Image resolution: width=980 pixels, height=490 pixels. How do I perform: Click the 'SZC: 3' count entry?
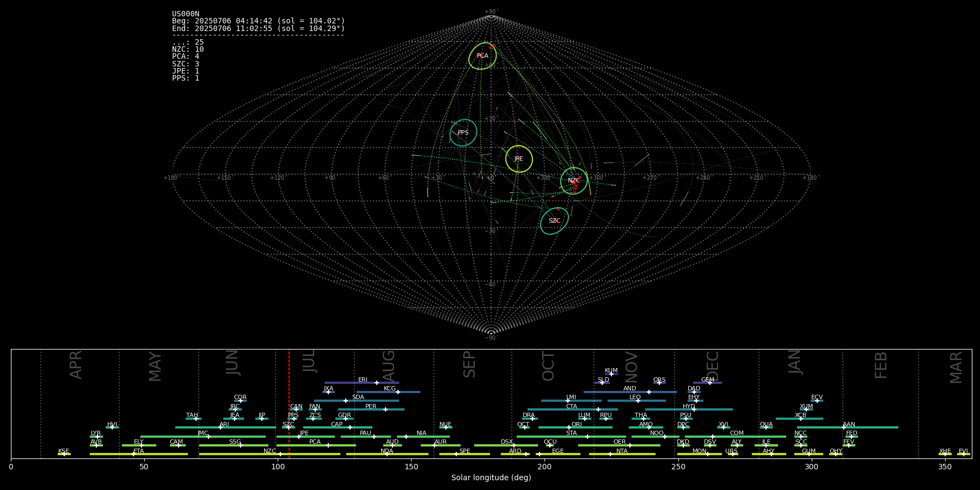click(x=186, y=64)
